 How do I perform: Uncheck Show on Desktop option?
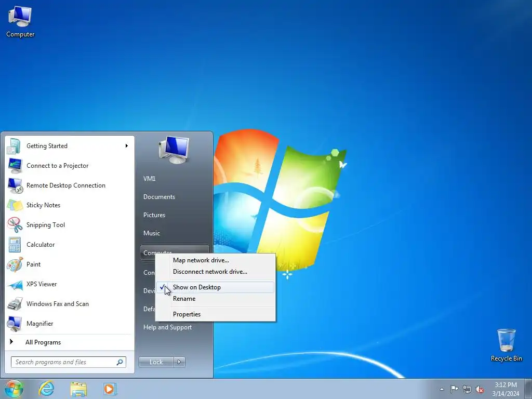(215, 287)
